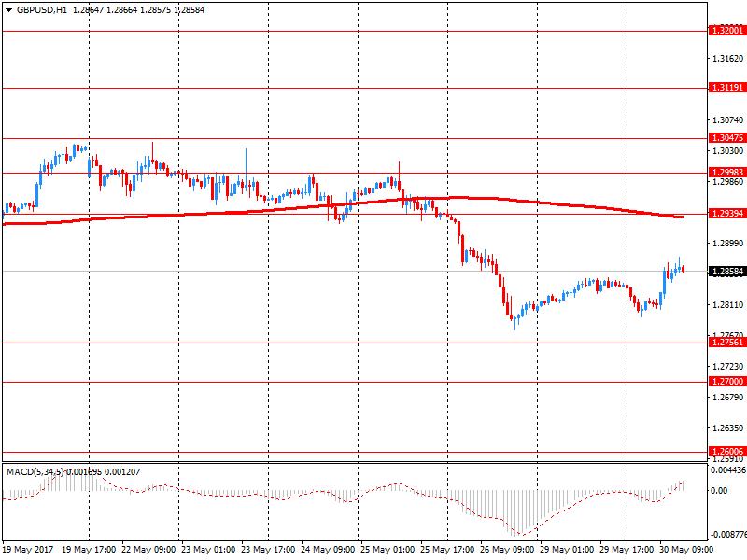Click the 24 May 09:00 time label

click(328, 550)
